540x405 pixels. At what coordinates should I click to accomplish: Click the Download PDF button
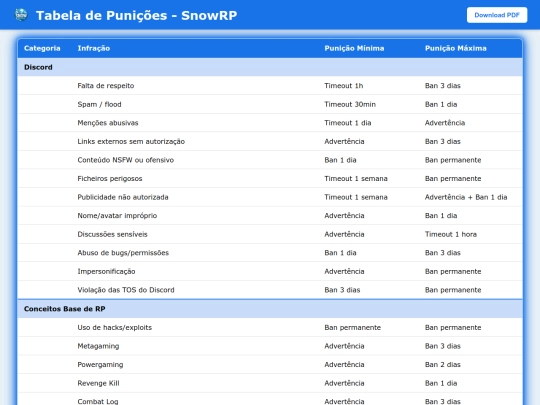tap(497, 15)
